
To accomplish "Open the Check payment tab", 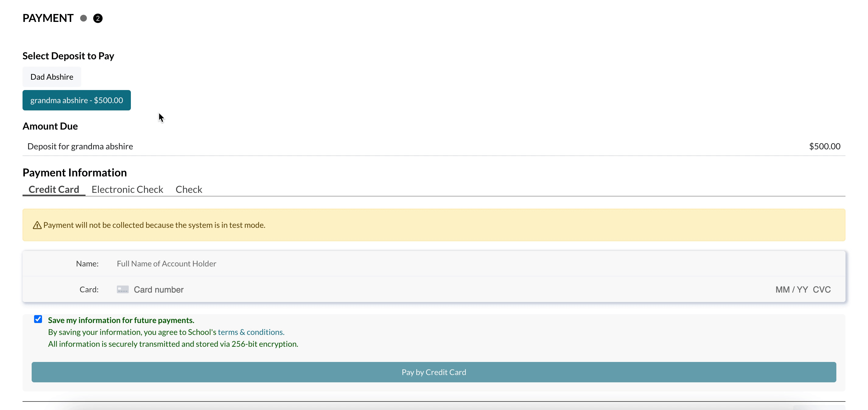I will [189, 189].
